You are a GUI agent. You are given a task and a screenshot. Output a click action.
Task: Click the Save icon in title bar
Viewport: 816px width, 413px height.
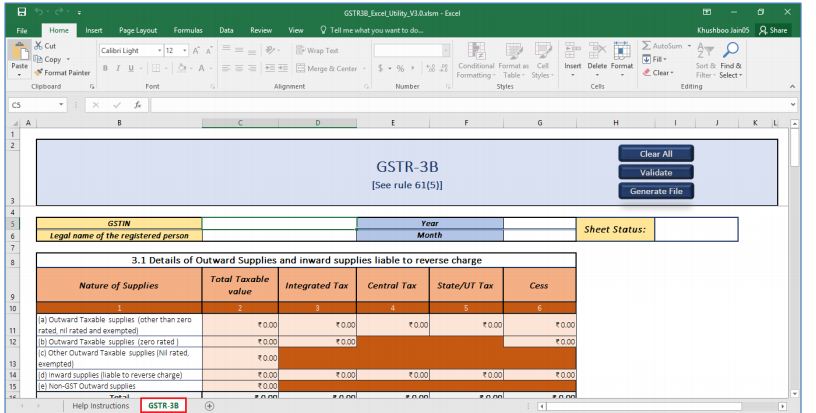10,10
